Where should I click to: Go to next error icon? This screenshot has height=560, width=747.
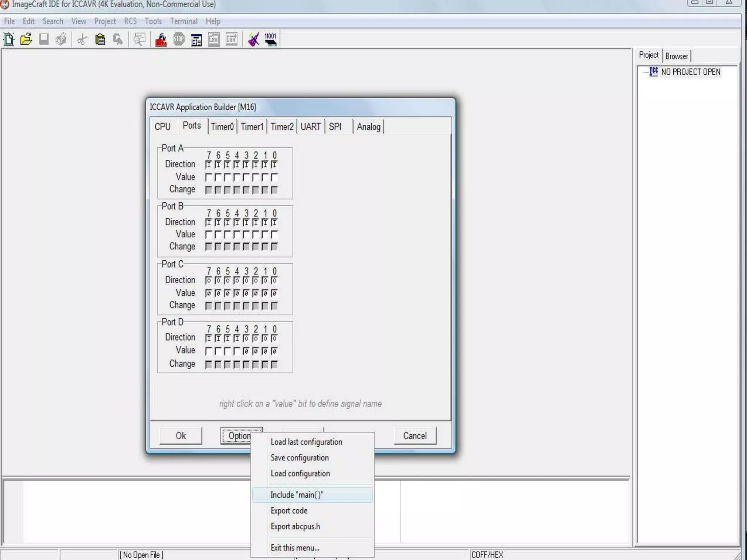coord(232,39)
